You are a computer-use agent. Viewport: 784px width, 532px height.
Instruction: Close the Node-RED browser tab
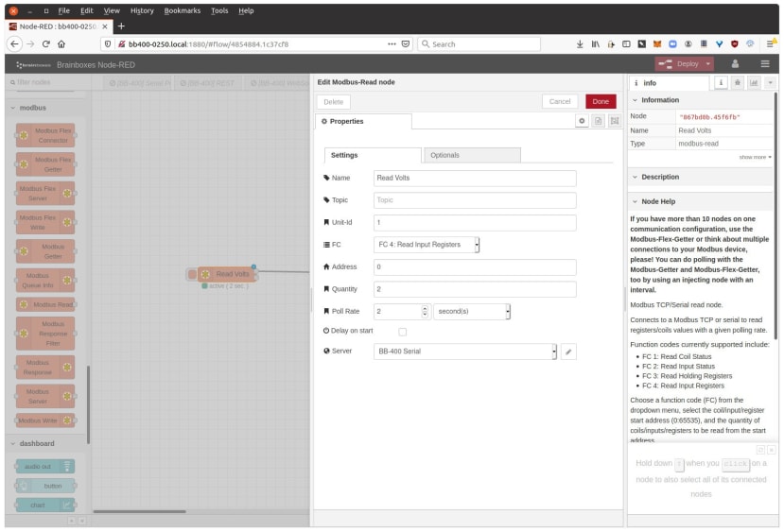[105, 26]
